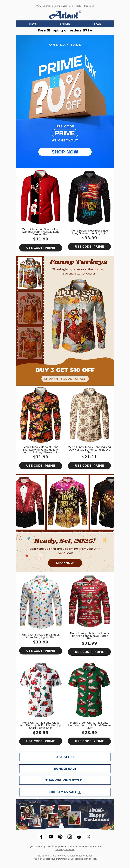Open the Facebook icon in footer
The width and height of the screenshot is (130, 868).
pyautogui.click(x=41, y=837)
